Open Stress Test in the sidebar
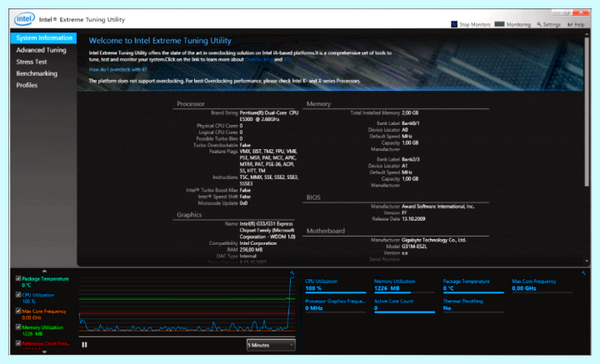 31,62
